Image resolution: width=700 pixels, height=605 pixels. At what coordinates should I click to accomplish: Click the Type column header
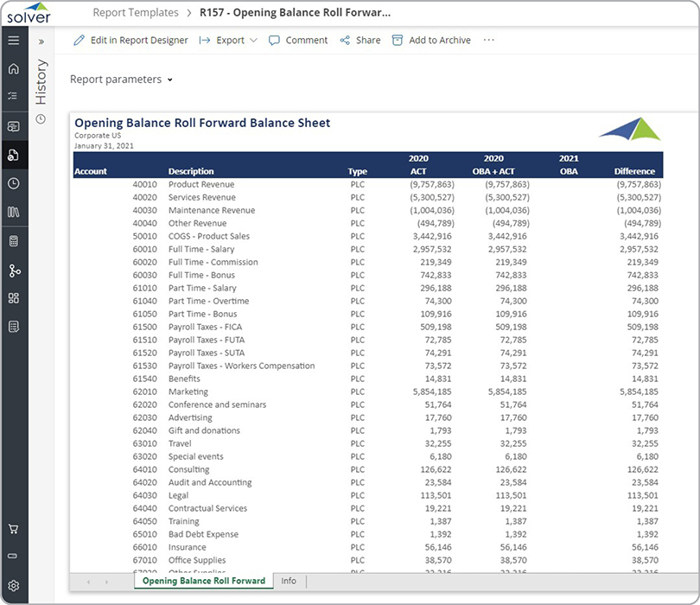pos(357,171)
